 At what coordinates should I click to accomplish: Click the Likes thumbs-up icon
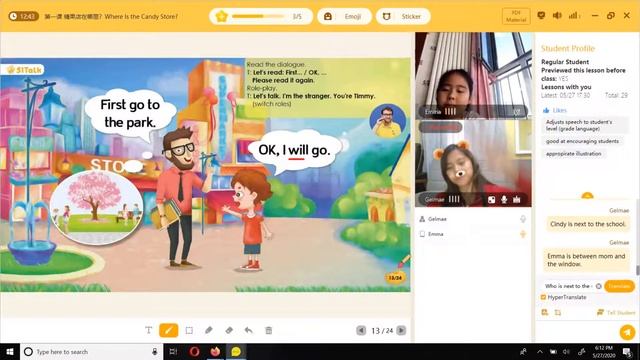(x=546, y=110)
